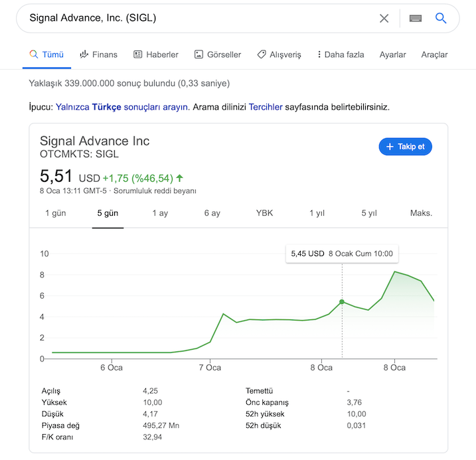Screen dimensions: 476x460
Task: Switch the chart to 6 ay range
Action: pyautogui.click(x=212, y=213)
